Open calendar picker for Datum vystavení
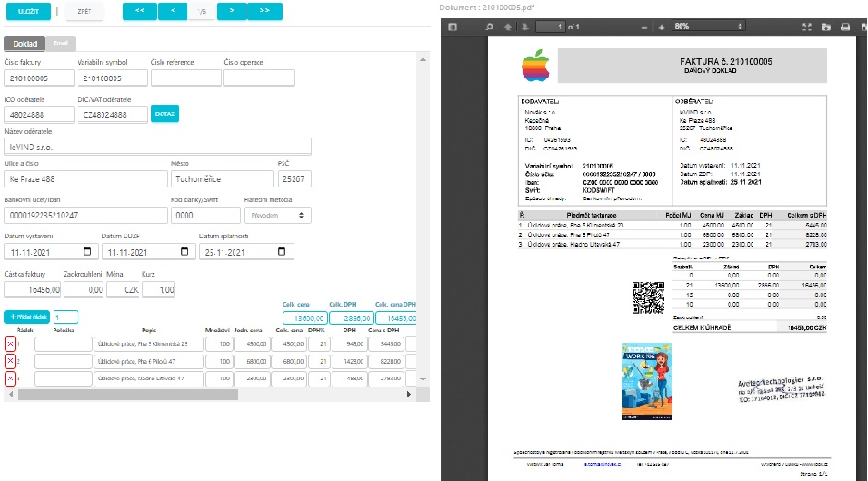This screenshot has width=868, height=481. pos(88,251)
